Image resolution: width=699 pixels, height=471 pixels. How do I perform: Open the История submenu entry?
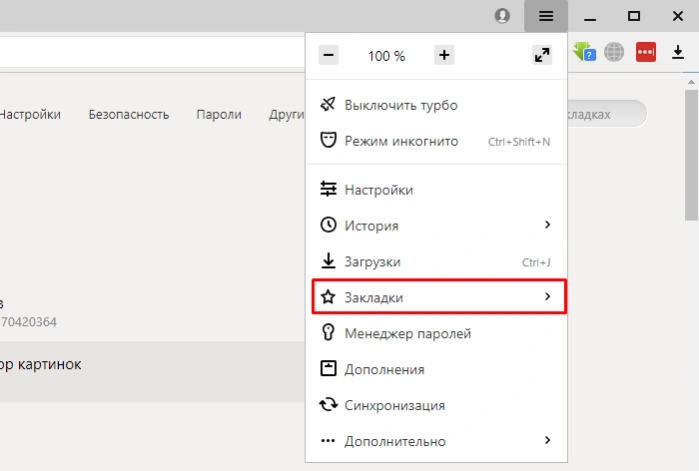point(436,225)
